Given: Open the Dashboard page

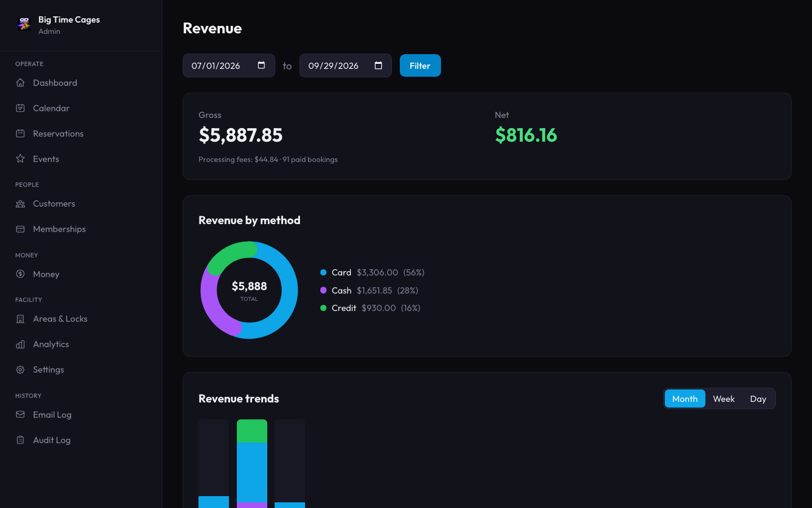Looking at the screenshot, I should 81,82.
